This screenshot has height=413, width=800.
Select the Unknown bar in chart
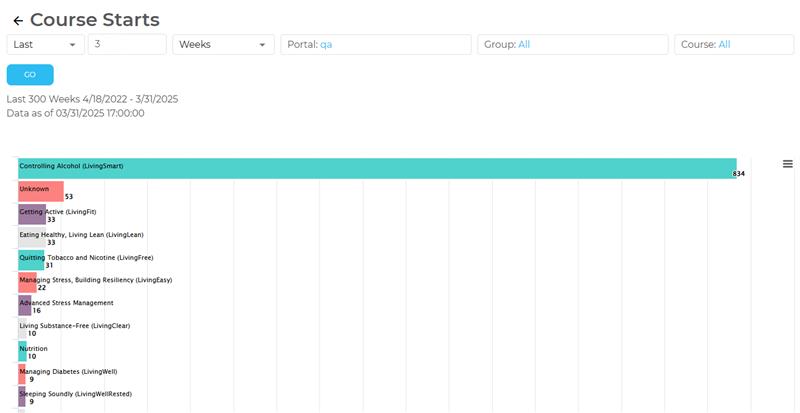point(40,191)
